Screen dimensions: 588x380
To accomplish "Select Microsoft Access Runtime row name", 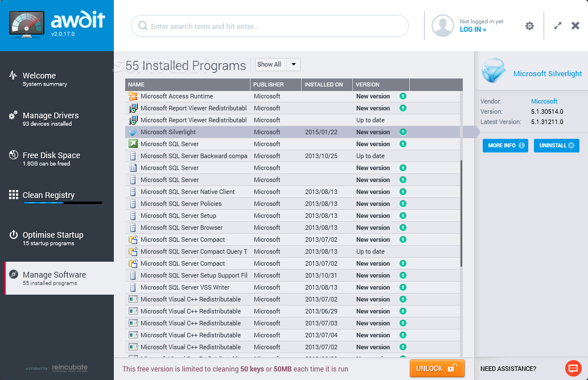I will [x=176, y=96].
